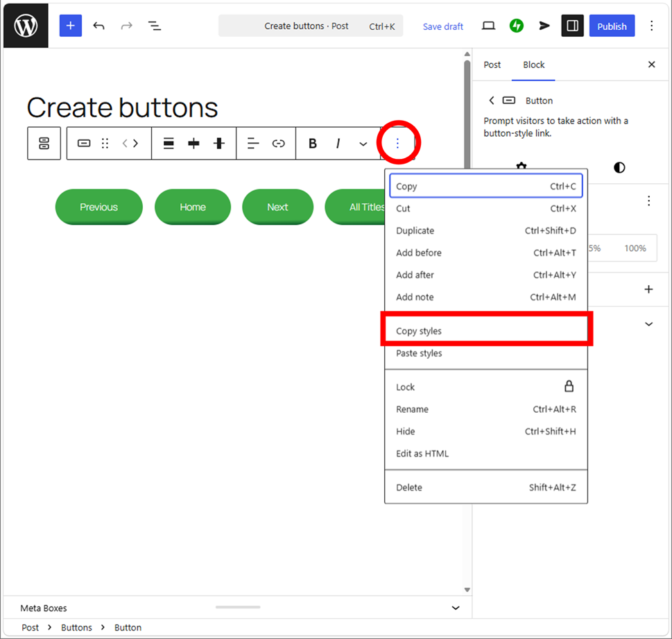Switch to the block Settings gear tab
The width and height of the screenshot is (672, 639).
tap(521, 166)
